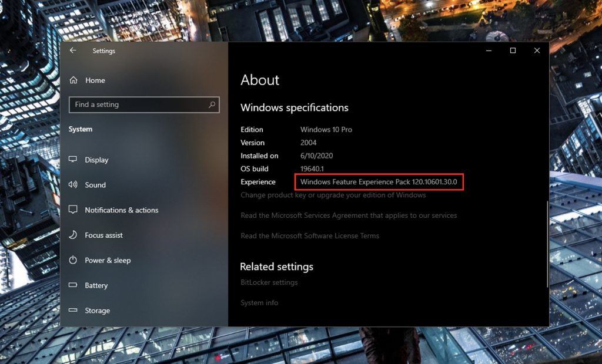The image size is (602, 364).
Task: Select Notifications & actions in sidebar
Action: [x=121, y=210]
